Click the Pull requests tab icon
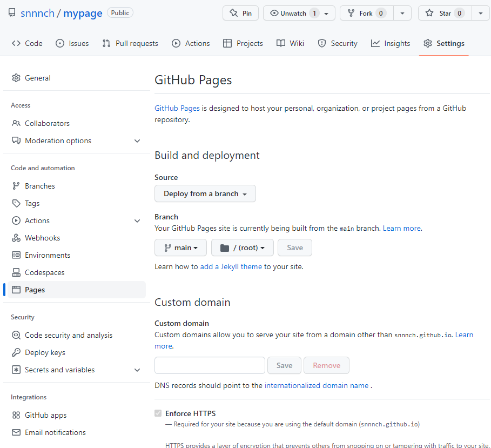 (106, 43)
